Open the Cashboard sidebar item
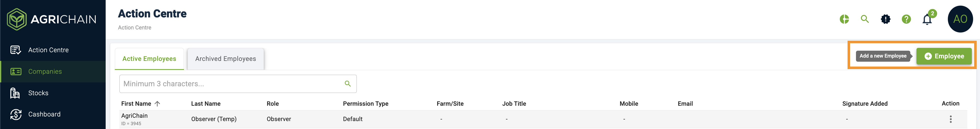The width and height of the screenshot is (980, 129). pyautogui.click(x=44, y=114)
